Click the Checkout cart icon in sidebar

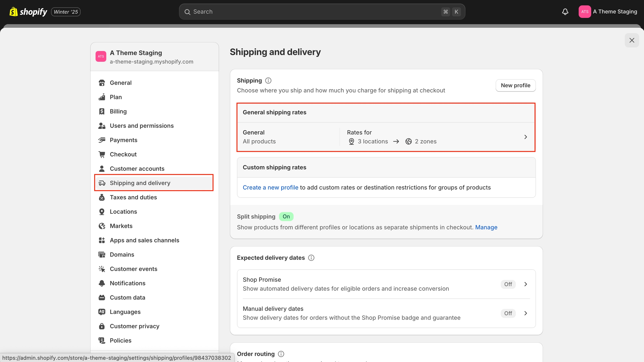point(102,154)
